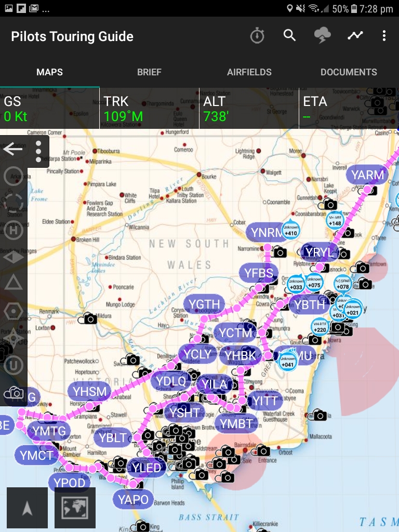Select the YPOD airfield waypoint label

69,483
